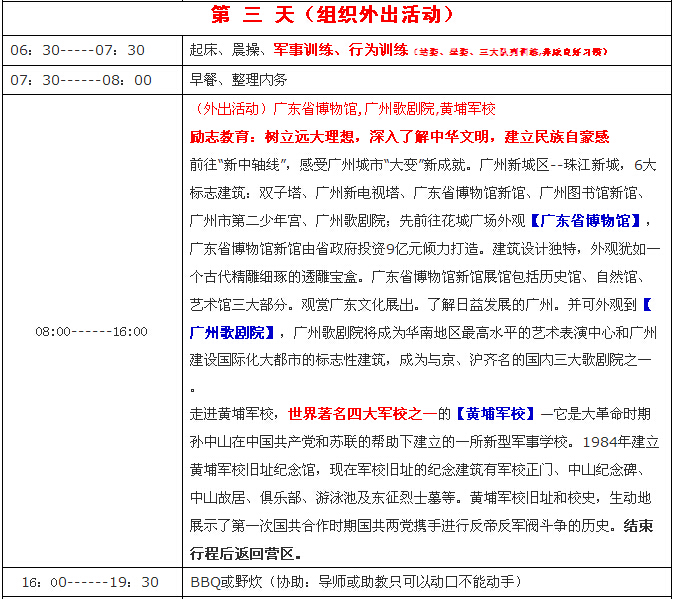
Task: Select the time cell 16:00------19:30
Action: pos(90,582)
